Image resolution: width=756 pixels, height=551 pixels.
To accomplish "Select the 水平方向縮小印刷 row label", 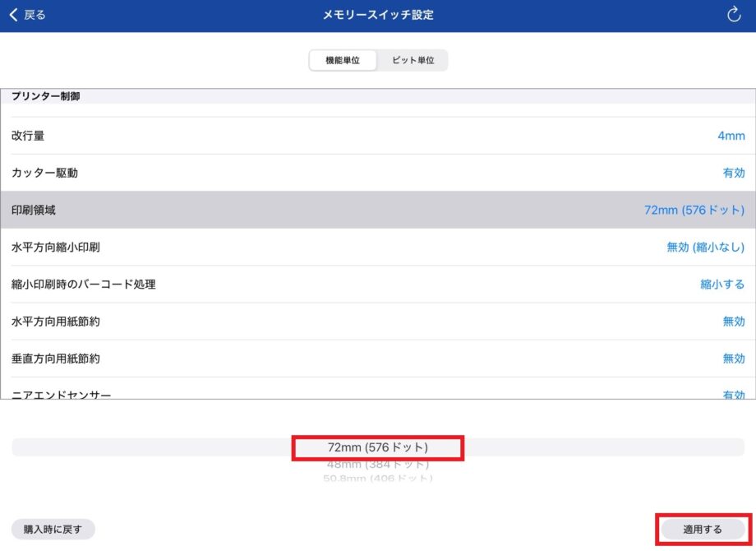I will point(56,247).
